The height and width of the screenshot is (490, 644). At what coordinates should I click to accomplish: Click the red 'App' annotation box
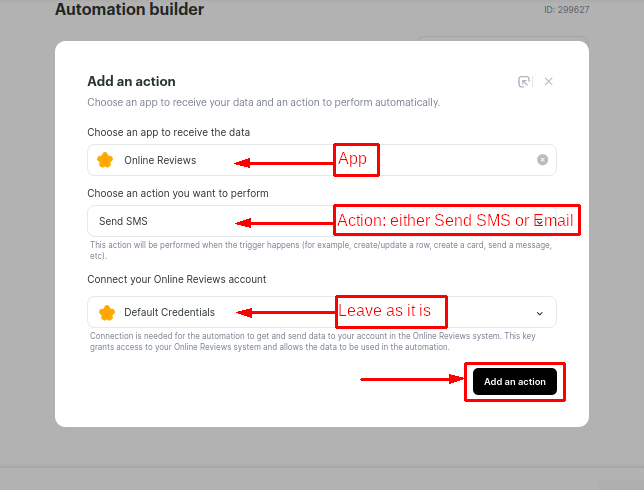tap(356, 160)
